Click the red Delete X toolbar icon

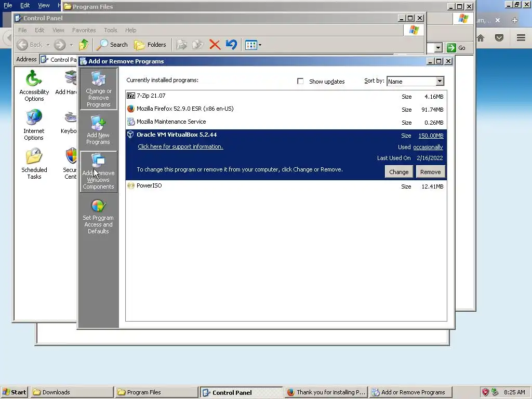click(215, 45)
